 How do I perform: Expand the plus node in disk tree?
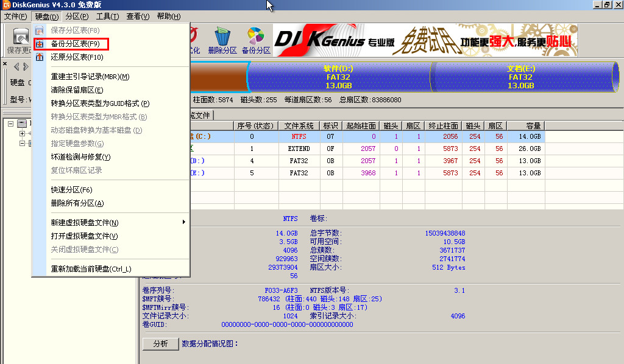[x=23, y=133]
